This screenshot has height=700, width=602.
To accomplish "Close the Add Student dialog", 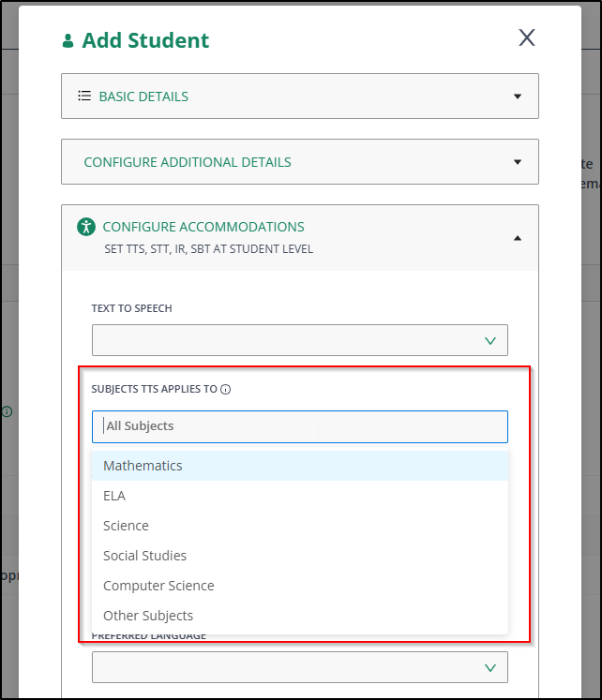I will coord(527,37).
